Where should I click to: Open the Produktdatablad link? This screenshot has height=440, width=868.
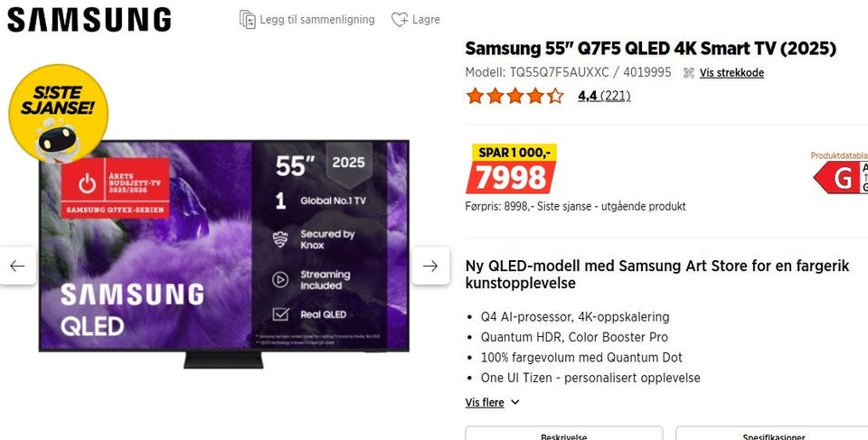point(839,155)
